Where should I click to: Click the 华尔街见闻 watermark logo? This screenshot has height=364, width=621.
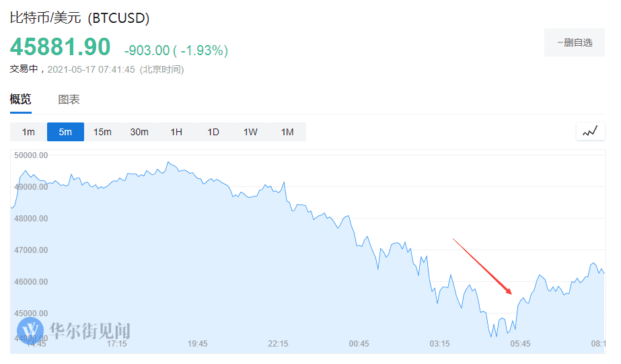pos(74,330)
